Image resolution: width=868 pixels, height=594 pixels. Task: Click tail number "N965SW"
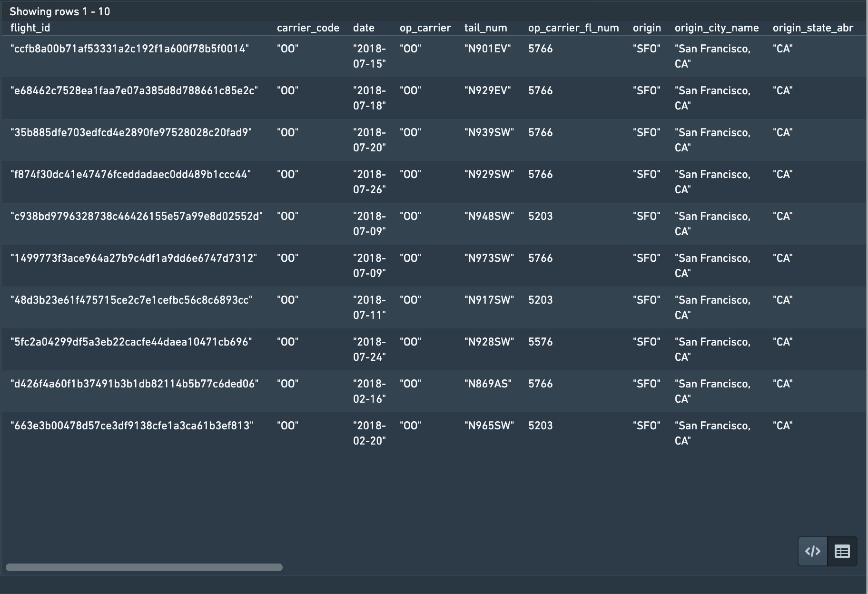point(489,426)
